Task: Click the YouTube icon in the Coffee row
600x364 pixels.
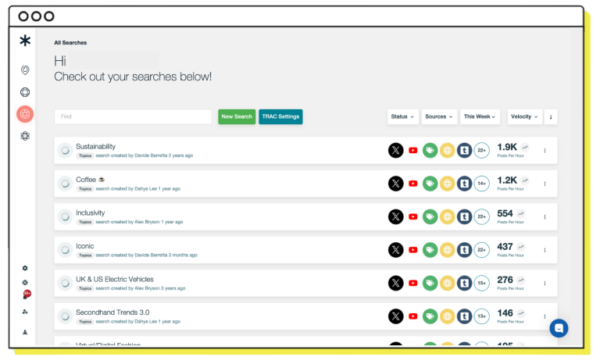Action: (x=413, y=184)
